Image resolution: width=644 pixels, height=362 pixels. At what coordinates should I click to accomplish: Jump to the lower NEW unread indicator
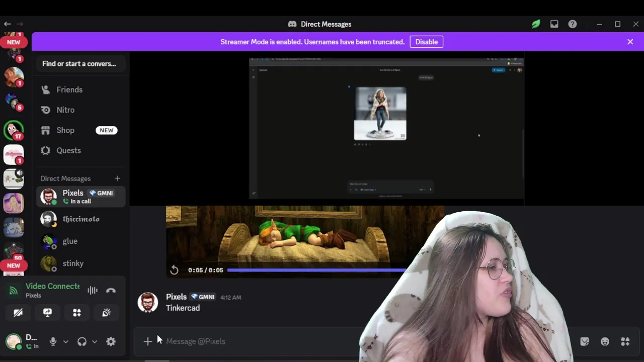point(14,265)
